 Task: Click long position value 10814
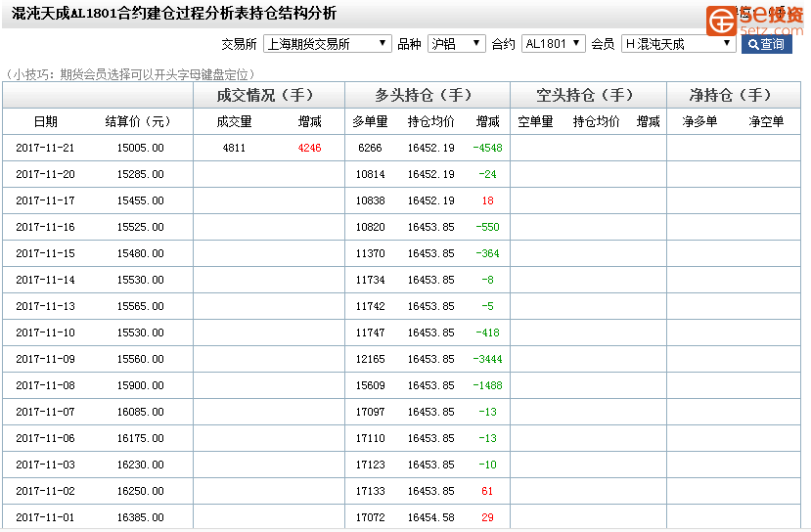(x=370, y=174)
